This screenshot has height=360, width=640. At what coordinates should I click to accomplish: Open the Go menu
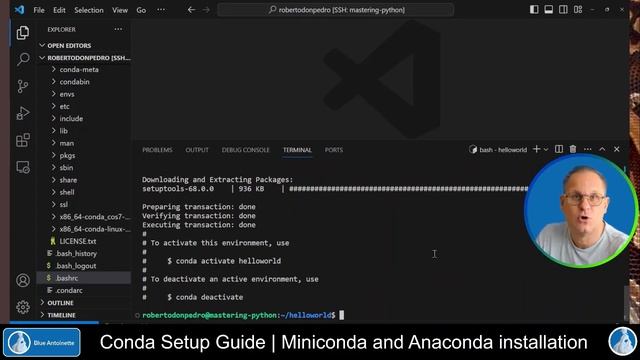pos(141,10)
